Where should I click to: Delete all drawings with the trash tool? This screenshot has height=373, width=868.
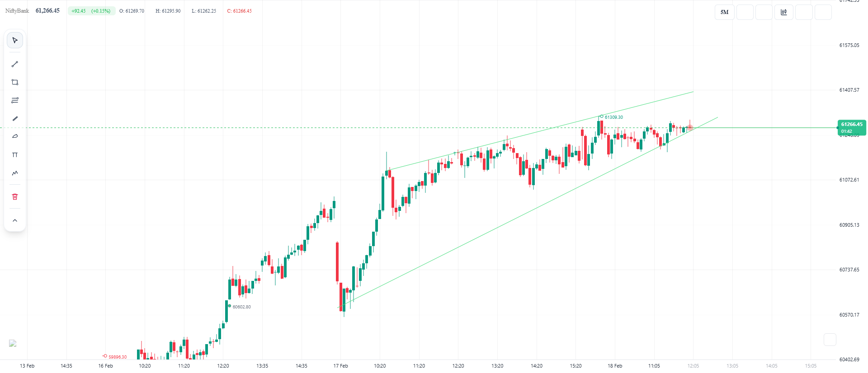(x=15, y=196)
